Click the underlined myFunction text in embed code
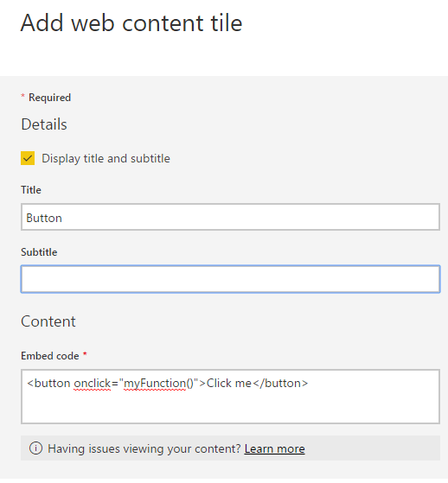Viewport: 448px width, 483px height. pyautogui.click(x=155, y=384)
